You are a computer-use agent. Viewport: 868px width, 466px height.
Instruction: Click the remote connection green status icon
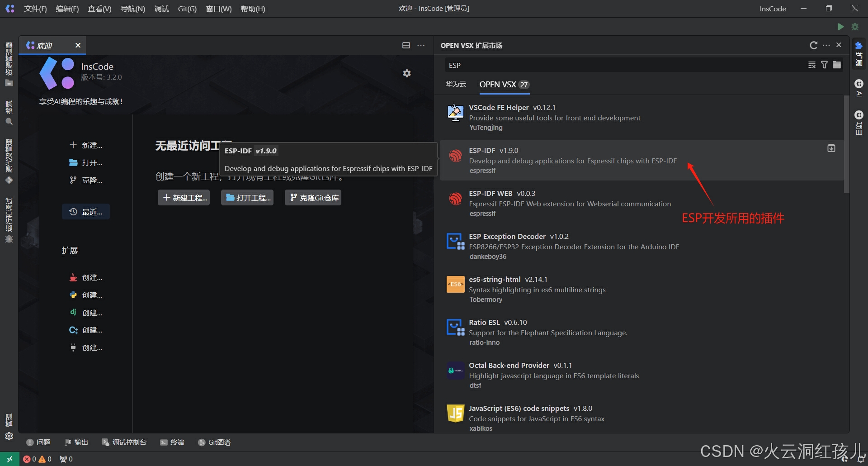point(9,459)
